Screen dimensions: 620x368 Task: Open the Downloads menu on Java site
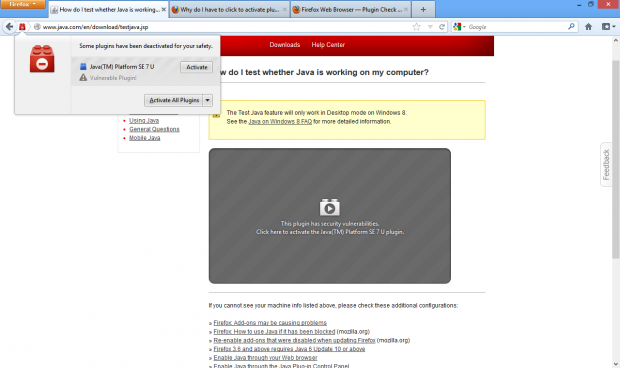click(x=285, y=45)
